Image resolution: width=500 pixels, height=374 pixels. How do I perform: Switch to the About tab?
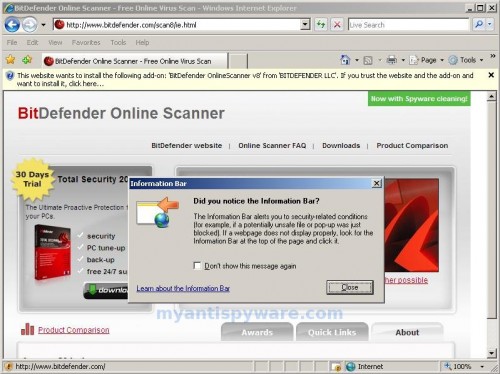pos(407,332)
